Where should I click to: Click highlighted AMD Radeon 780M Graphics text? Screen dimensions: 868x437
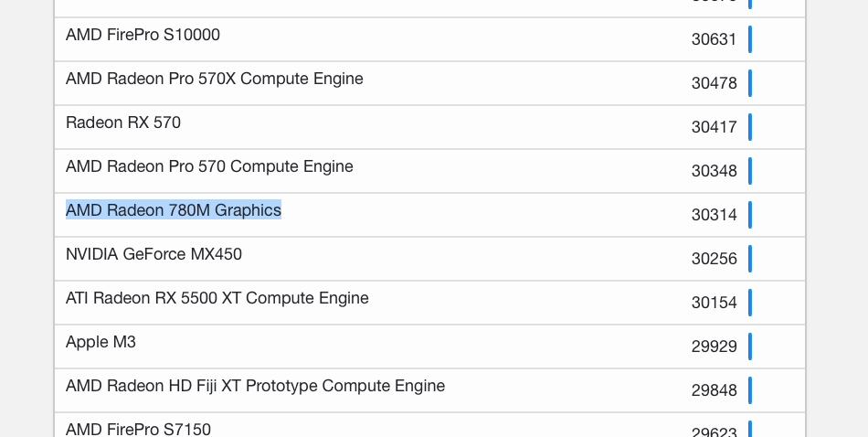[x=174, y=210]
